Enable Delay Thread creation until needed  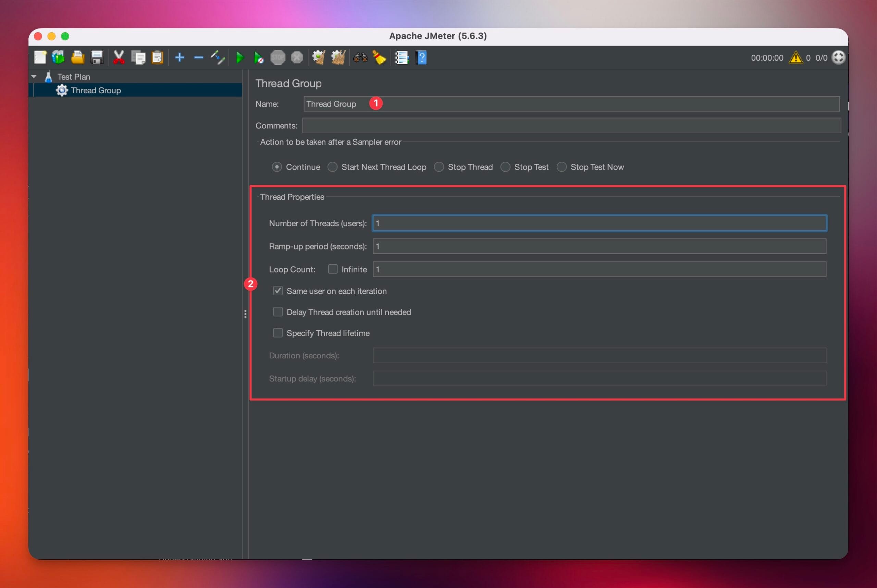tap(277, 312)
